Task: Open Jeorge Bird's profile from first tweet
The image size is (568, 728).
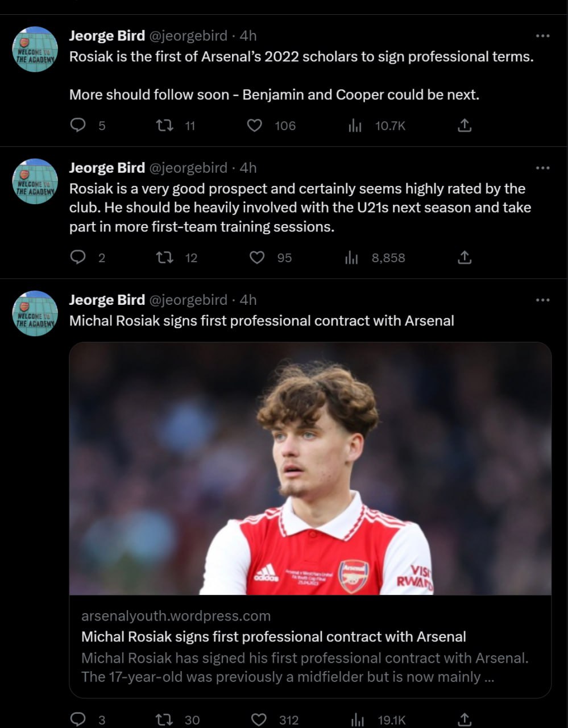Action: point(107,36)
